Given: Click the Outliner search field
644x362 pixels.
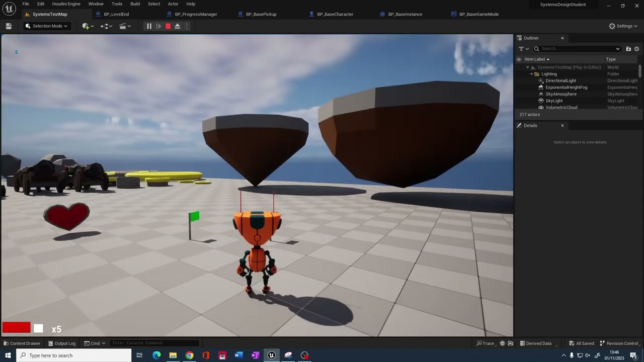Looking at the screenshot, I should click(577, 49).
